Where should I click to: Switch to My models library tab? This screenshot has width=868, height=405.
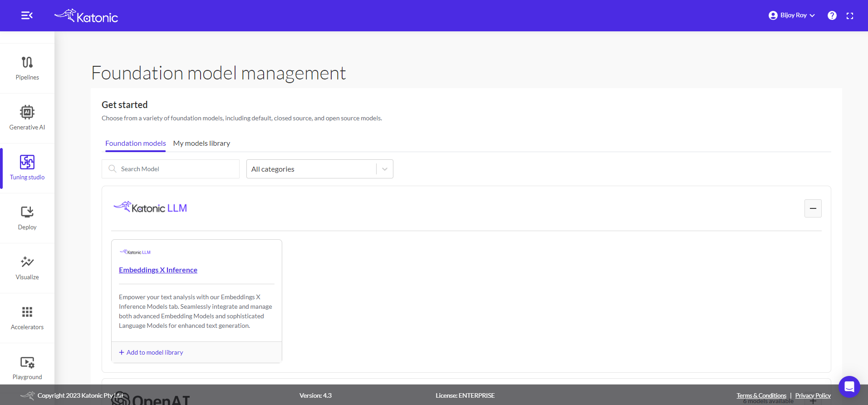pyautogui.click(x=201, y=143)
